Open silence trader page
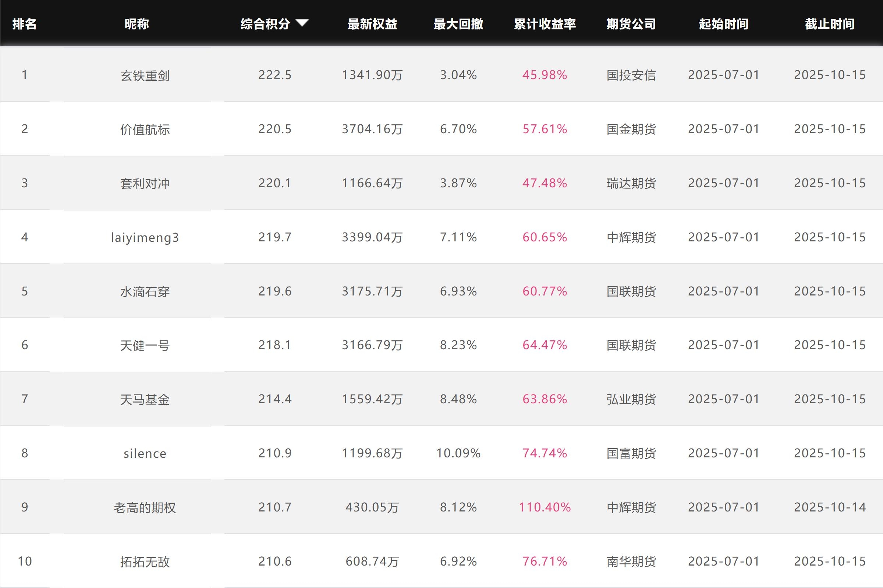883x588 pixels. [x=145, y=453]
